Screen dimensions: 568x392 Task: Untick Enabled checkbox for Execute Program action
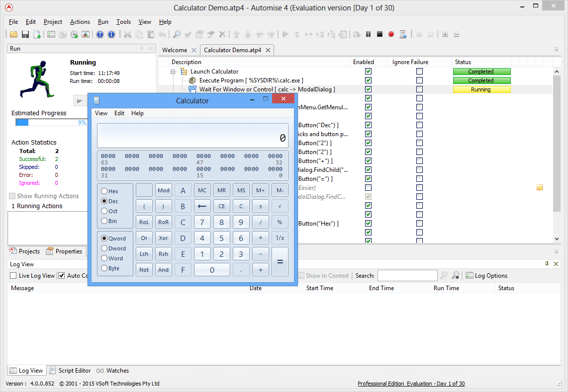pos(368,80)
